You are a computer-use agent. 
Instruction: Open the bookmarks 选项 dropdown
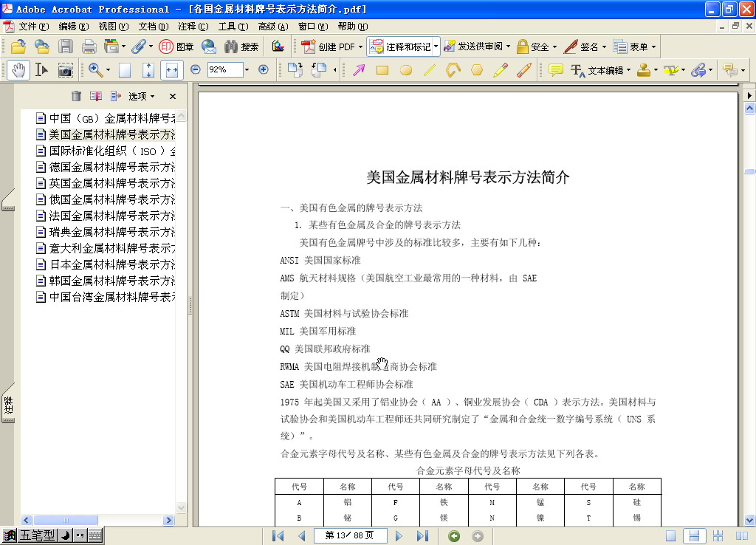(141, 96)
